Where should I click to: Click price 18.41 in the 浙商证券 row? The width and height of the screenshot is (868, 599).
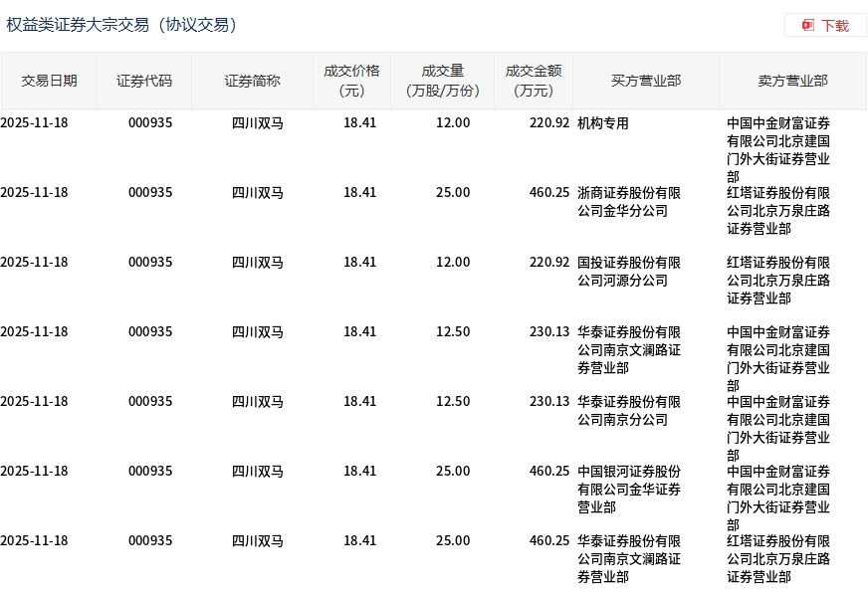click(359, 193)
